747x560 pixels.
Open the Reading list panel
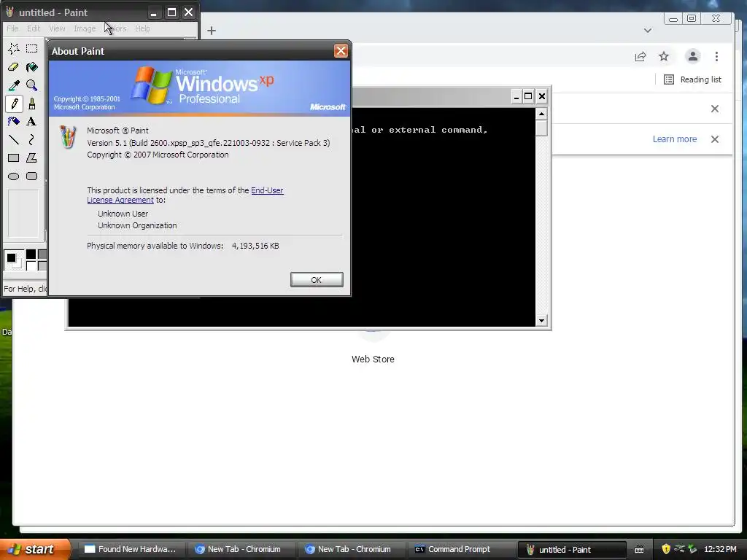[693, 79]
